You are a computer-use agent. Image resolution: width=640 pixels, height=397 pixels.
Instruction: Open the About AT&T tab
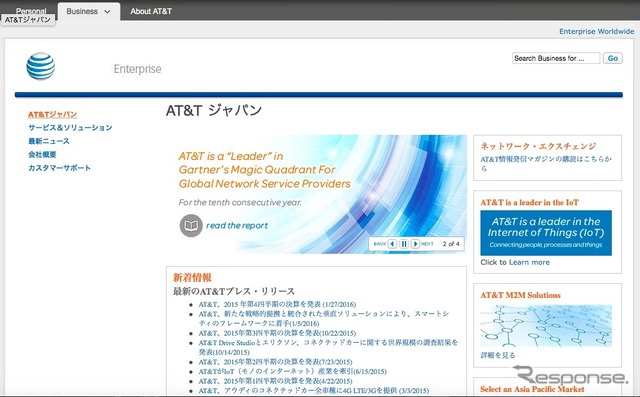point(151,11)
